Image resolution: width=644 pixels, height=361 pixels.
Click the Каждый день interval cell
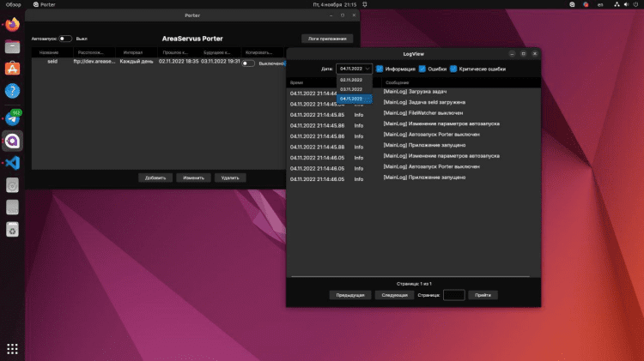click(137, 62)
